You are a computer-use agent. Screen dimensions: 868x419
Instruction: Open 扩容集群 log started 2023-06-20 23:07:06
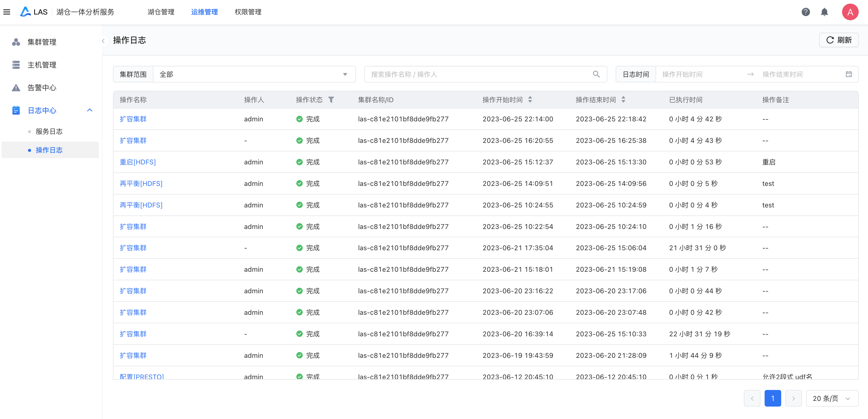(133, 313)
